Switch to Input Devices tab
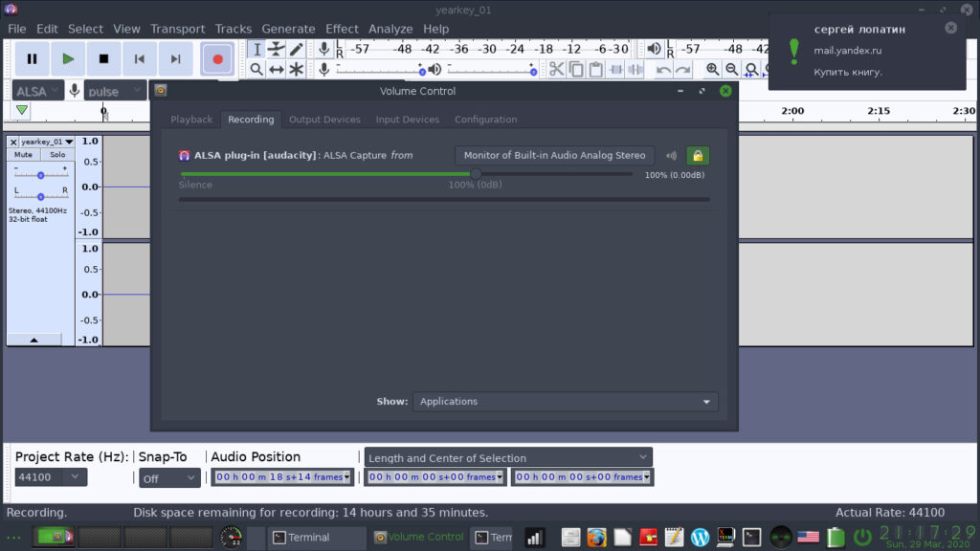 click(408, 120)
